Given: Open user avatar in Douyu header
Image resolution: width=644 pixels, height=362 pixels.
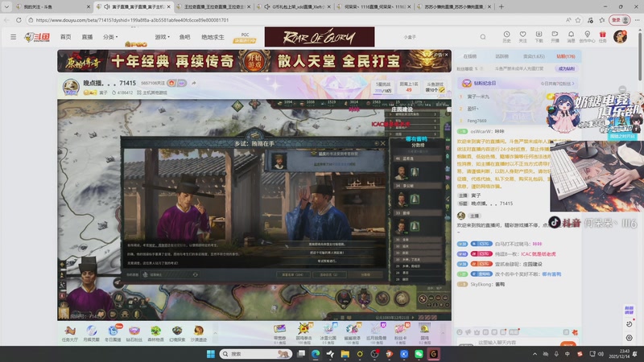Looking at the screenshot, I should click(620, 36).
